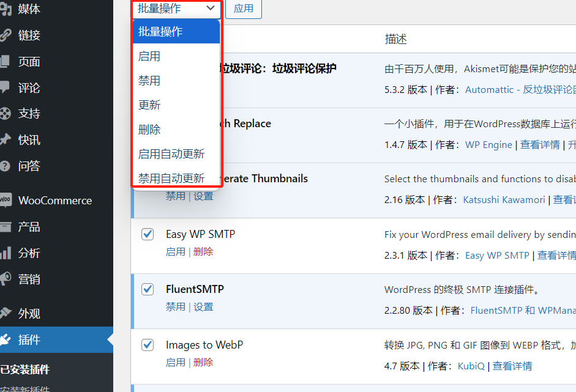Click the 设置 link under FluentSMTP
The image size is (576, 392).
[x=203, y=306]
